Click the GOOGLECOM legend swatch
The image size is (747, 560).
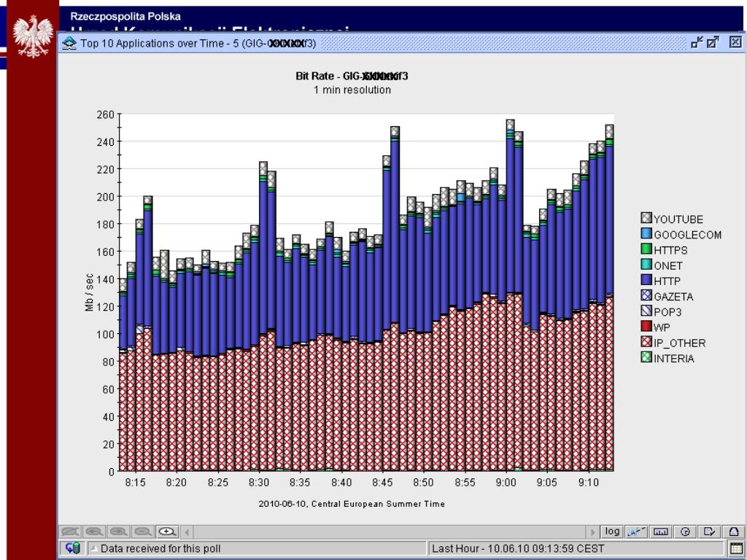(646, 233)
